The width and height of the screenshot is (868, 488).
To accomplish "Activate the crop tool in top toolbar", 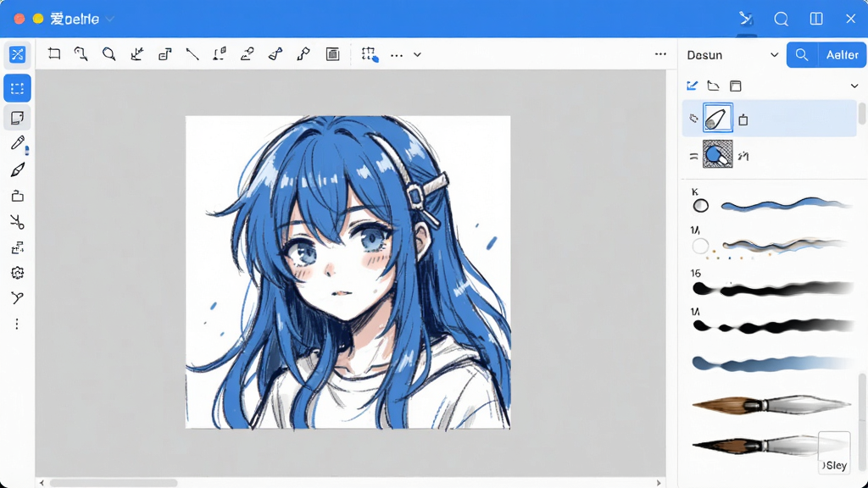I will coord(54,53).
